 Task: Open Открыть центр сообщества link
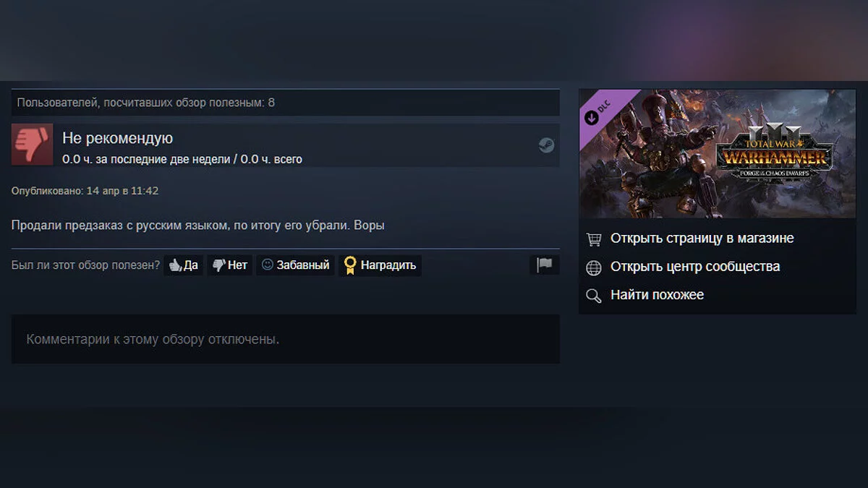click(x=695, y=266)
